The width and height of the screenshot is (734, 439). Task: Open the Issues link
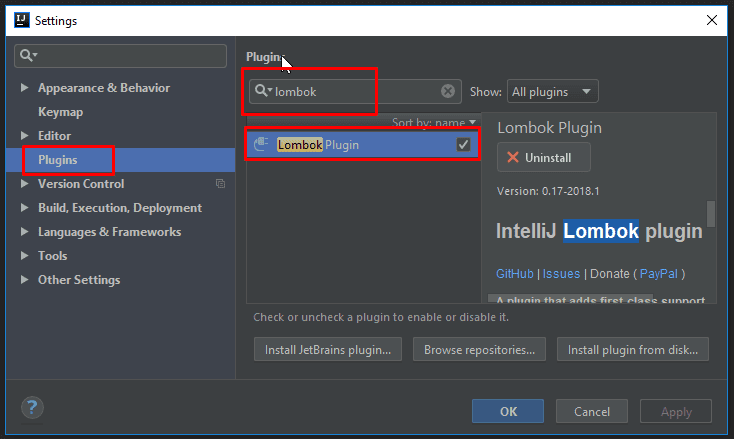pyautogui.click(x=561, y=274)
